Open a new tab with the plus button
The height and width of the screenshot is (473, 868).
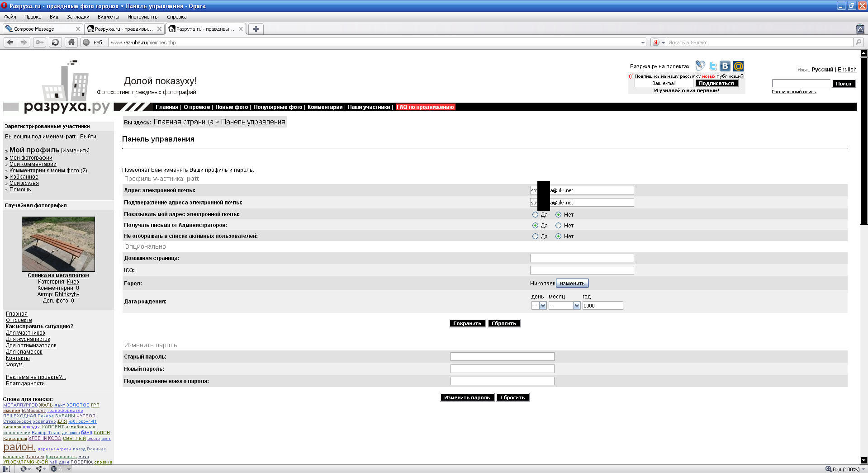[256, 29]
